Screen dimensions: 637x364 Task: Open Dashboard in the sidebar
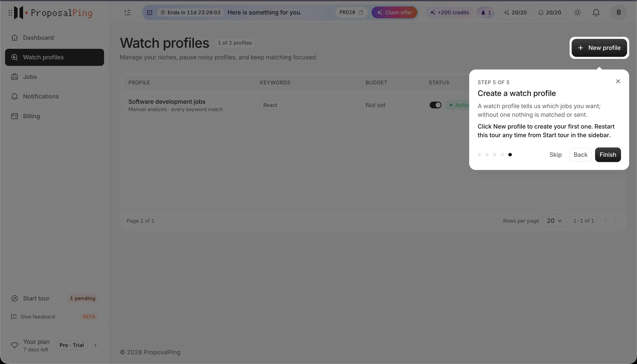click(x=54, y=37)
